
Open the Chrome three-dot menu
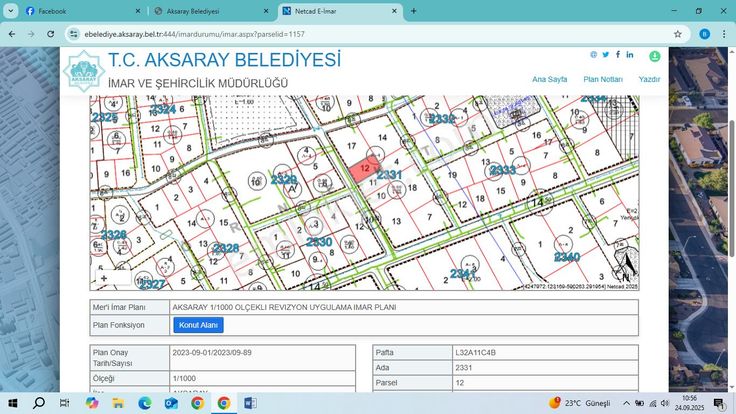[725, 33]
